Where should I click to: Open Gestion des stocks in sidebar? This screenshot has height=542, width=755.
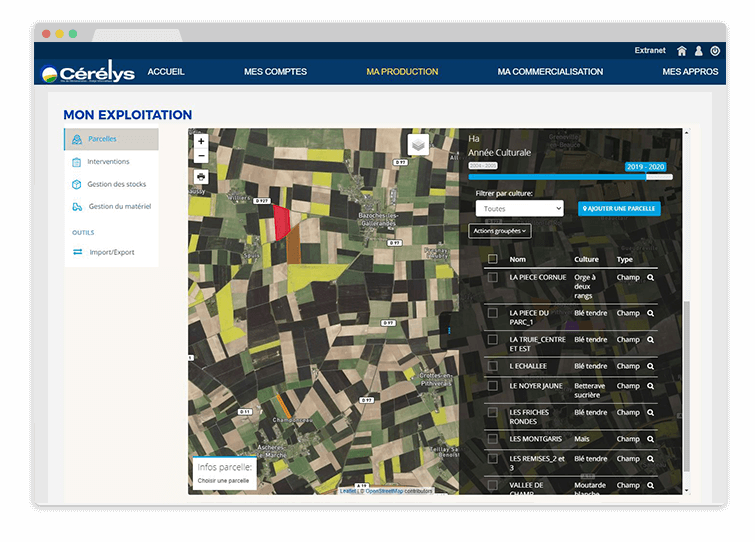pos(115,184)
